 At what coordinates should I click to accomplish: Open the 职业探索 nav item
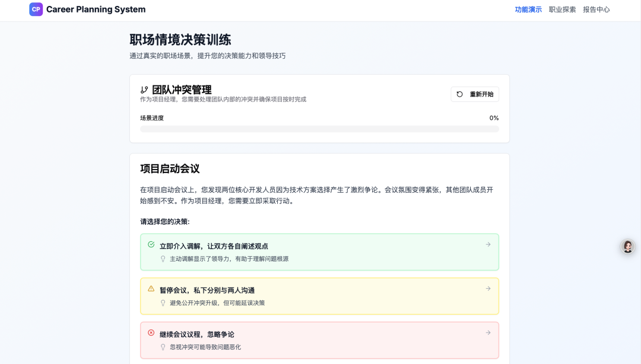tap(562, 9)
